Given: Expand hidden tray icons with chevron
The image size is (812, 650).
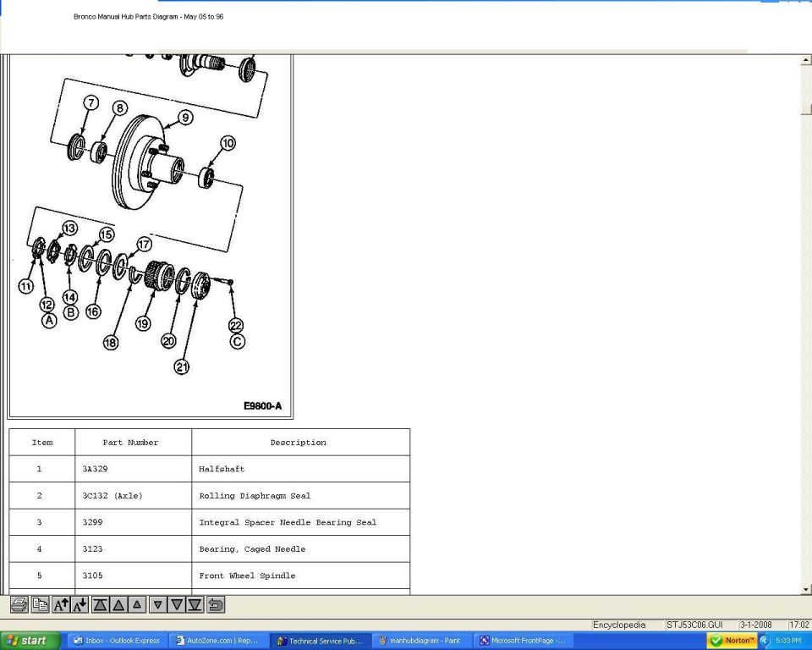Looking at the screenshot, I should coord(765,642).
